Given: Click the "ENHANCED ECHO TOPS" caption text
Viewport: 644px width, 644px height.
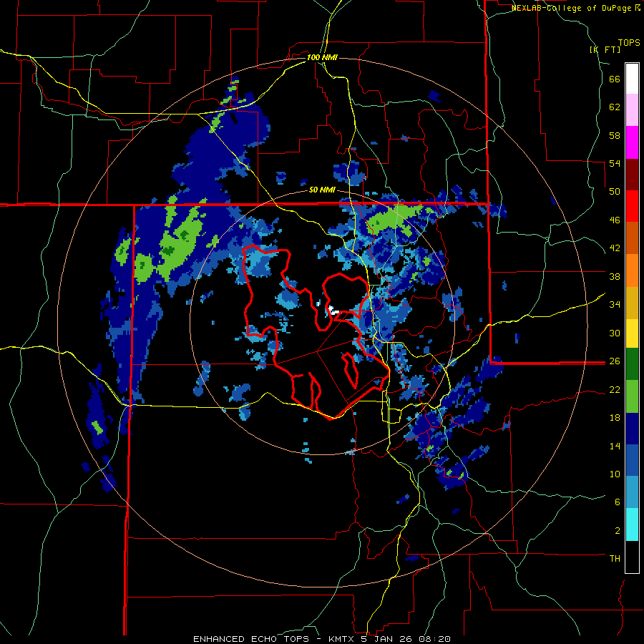Looking at the screenshot, I should click(x=251, y=639).
